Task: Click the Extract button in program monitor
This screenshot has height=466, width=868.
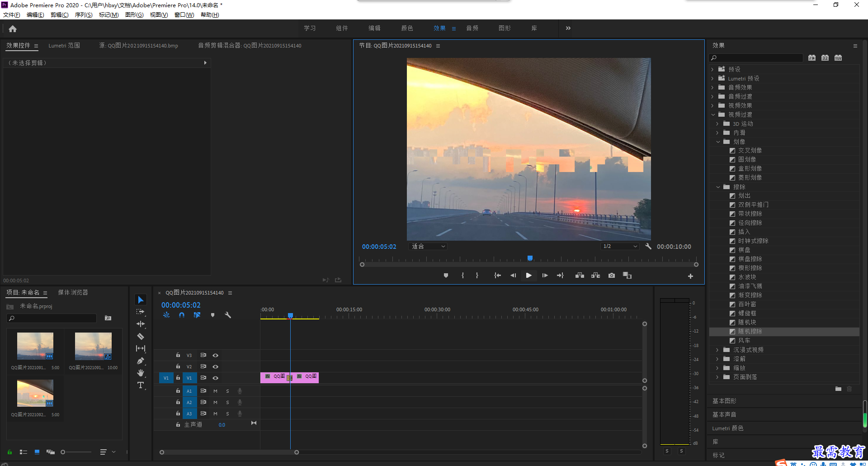Action: 595,276
